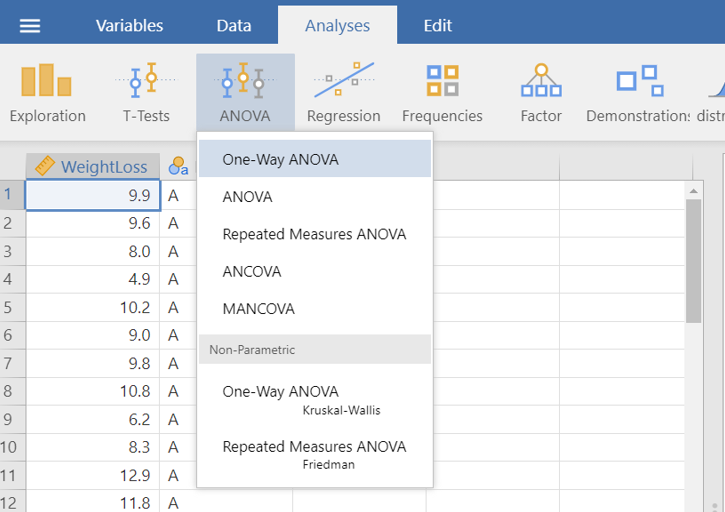Choose Friedman Repeated Measures ANOVA

(x=315, y=454)
